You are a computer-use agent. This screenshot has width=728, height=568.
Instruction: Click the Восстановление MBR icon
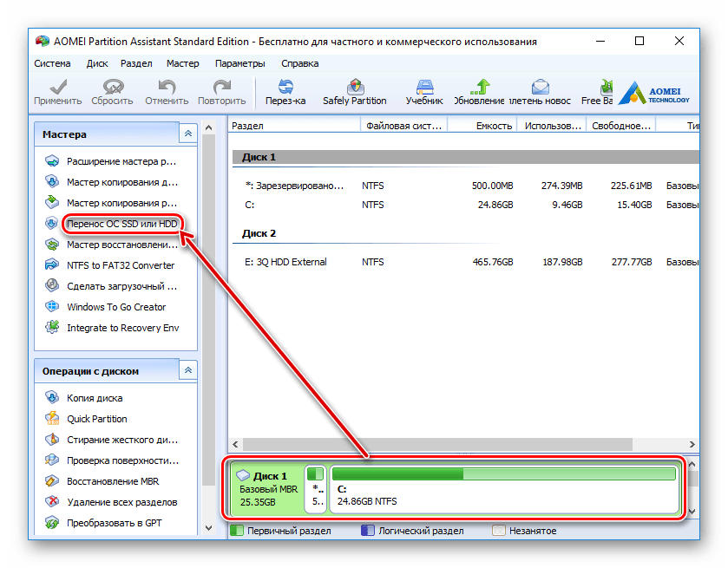click(51, 480)
